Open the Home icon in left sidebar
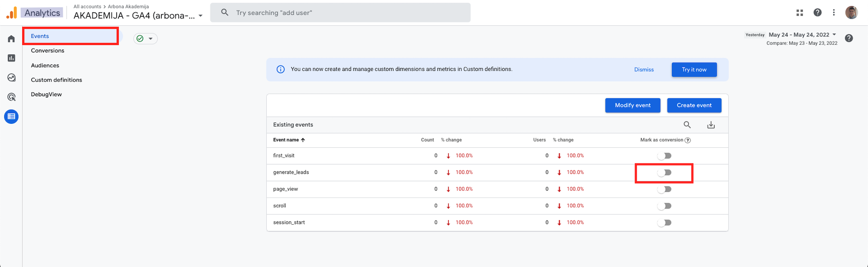Screen dimensions: 868x267 point(12,39)
